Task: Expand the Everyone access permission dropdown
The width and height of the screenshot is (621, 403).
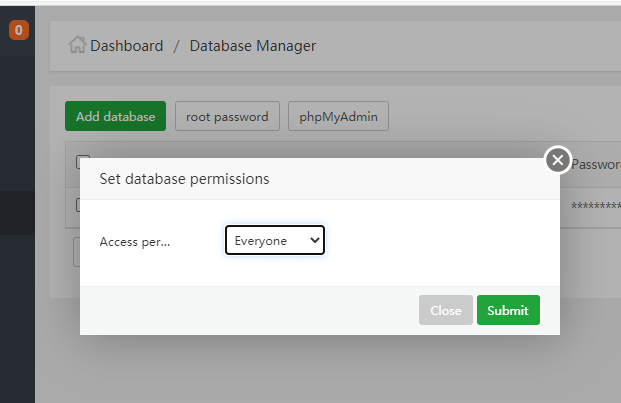Action: [275, 240]
